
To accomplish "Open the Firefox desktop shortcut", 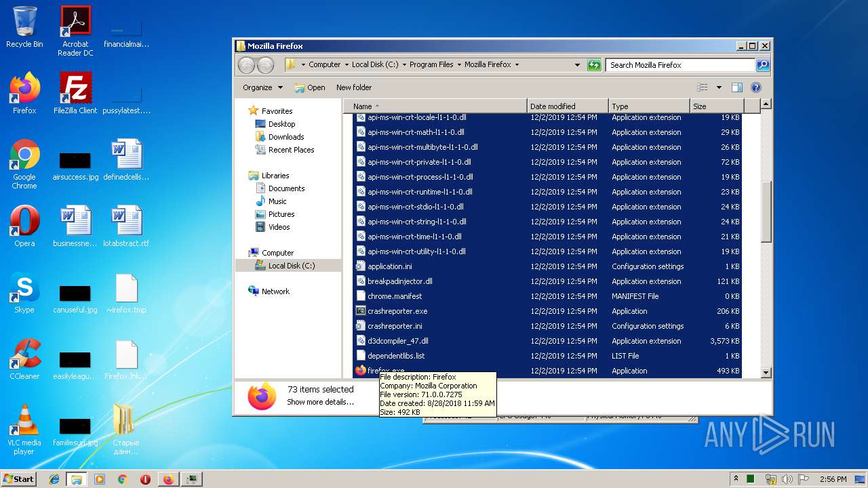I will (x=24, y=94).
